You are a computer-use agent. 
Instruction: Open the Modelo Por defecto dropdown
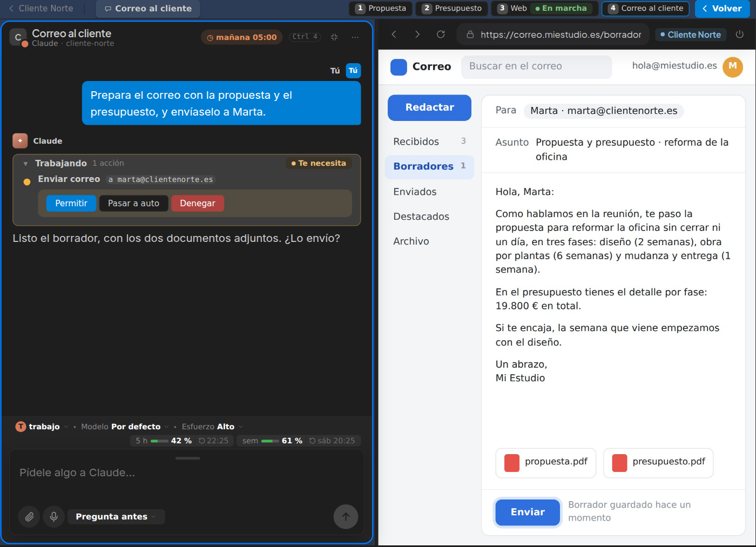tap(125, 427)
